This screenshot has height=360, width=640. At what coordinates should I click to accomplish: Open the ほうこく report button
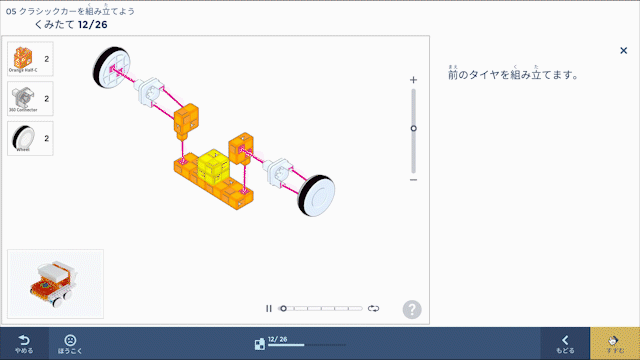[x=70, y=344]
